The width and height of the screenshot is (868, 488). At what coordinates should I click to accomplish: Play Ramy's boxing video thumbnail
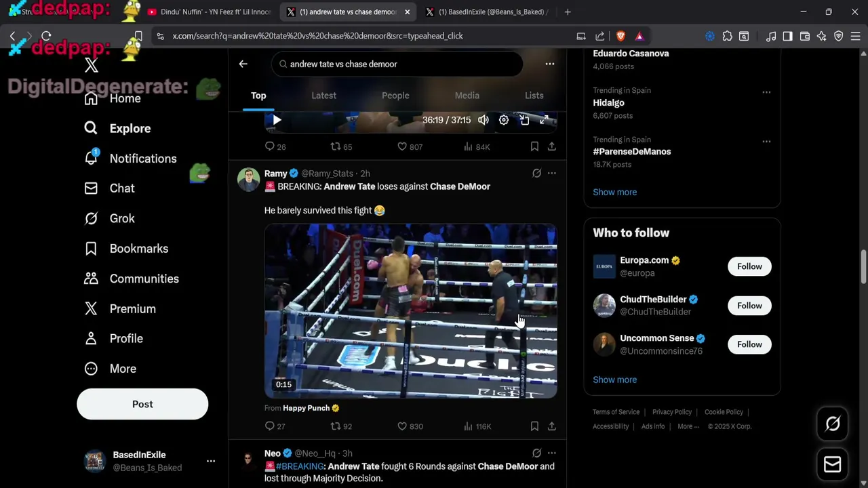click(x=410, y=310)
